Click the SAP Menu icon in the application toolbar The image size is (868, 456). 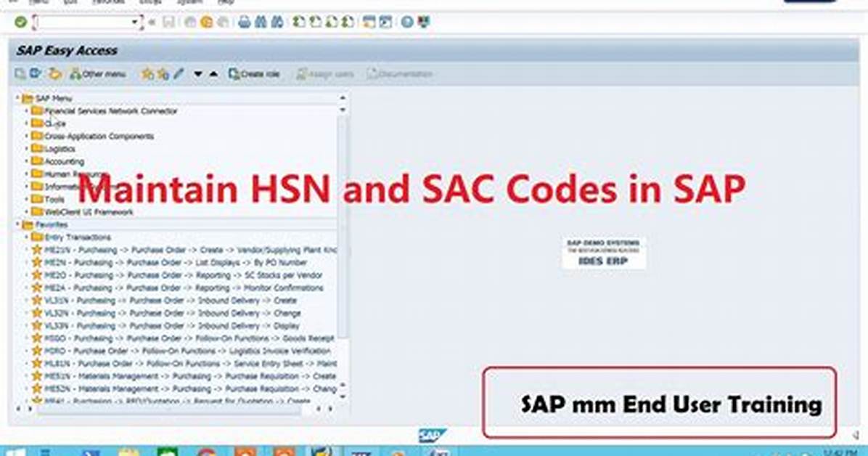(36, 73)
